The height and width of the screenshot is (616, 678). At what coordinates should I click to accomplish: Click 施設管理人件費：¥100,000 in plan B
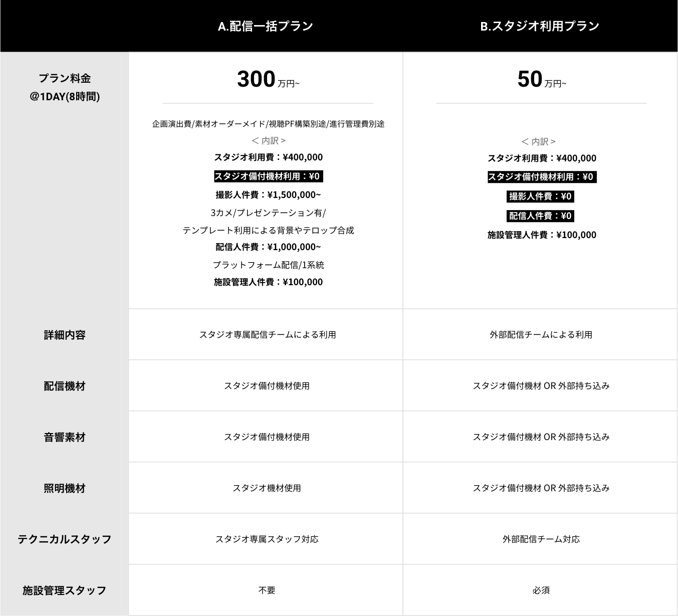coord(542,235)
